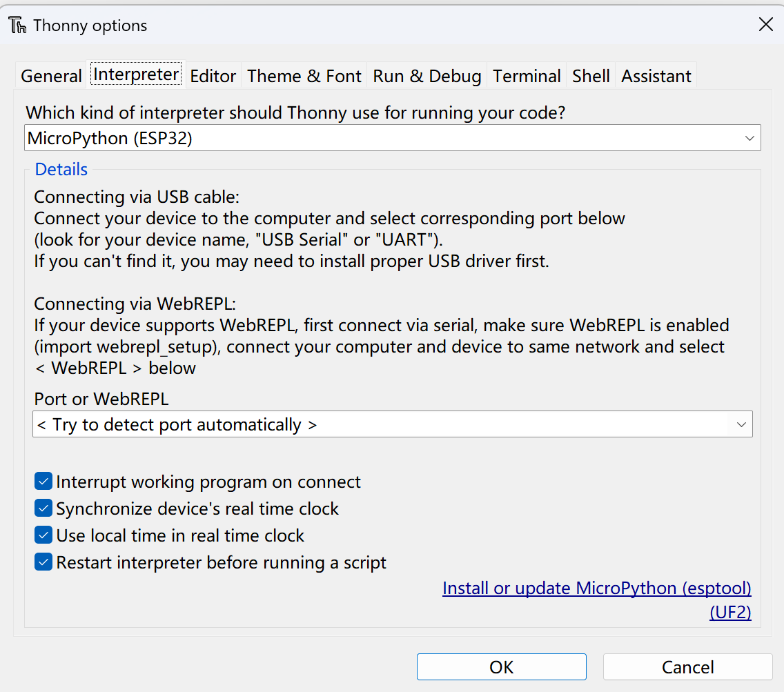
Task: Click the (UF2) install link
Action: click(x=730, y=612)
